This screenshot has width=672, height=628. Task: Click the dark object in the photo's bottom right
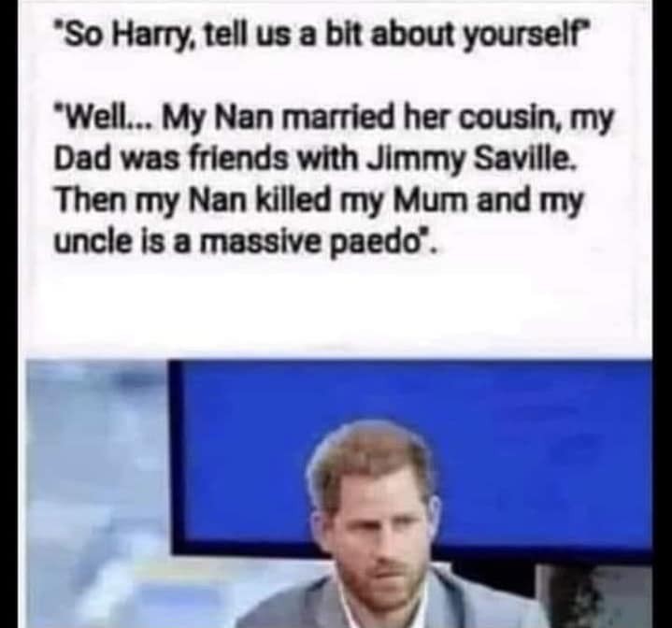pyautogui.click(x=593, y=597)
